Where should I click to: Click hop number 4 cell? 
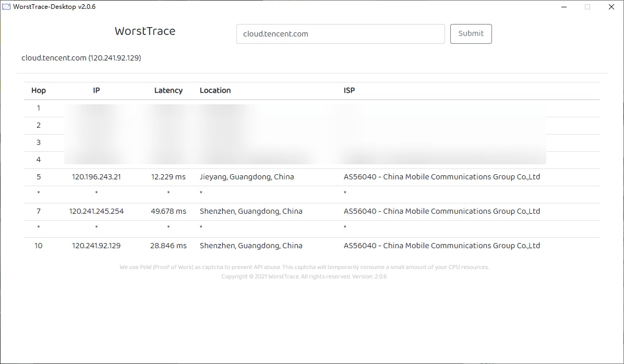coord(39,160)
